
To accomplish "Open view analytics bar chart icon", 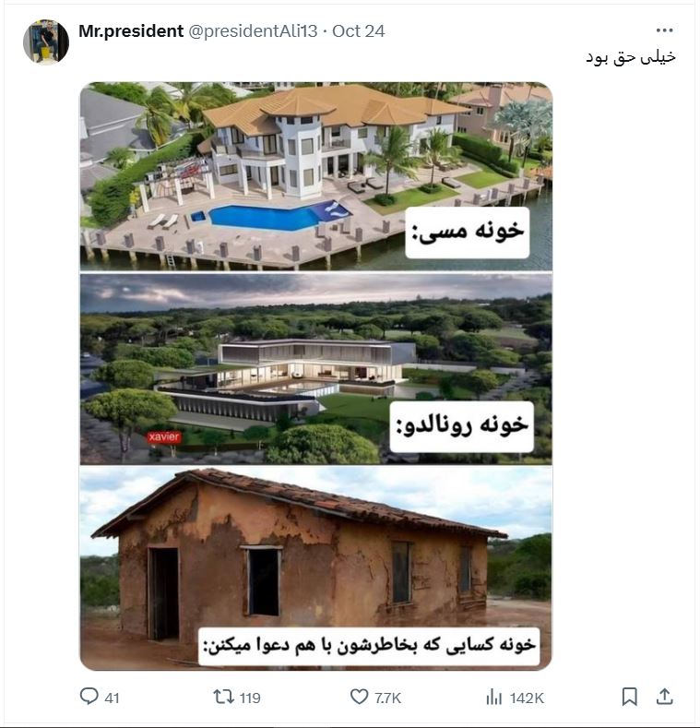I will point(494,697).
